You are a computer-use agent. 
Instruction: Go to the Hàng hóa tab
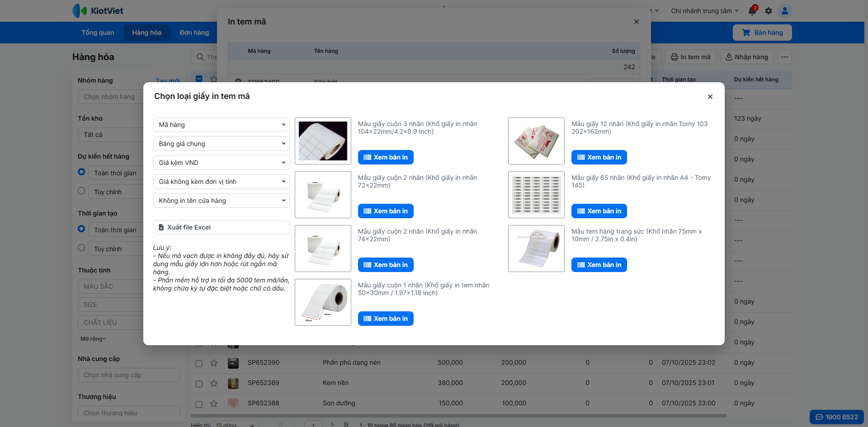click(146, 33)
